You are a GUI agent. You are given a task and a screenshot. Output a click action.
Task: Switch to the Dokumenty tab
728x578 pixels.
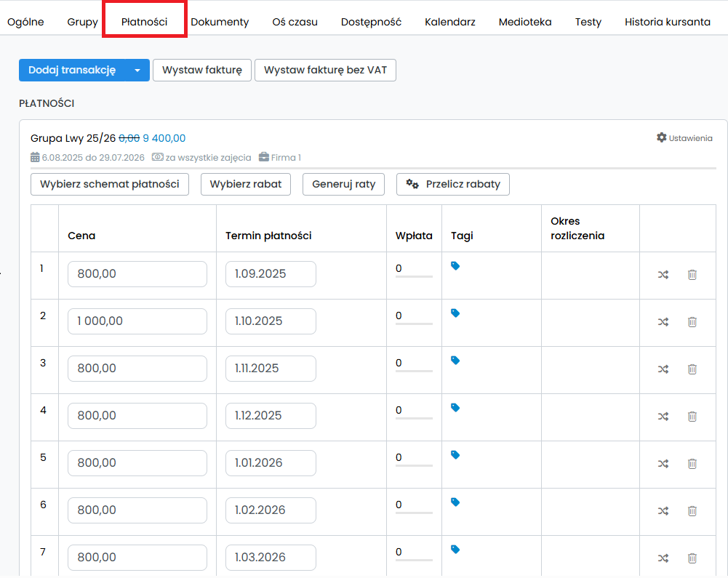point(220,22)
